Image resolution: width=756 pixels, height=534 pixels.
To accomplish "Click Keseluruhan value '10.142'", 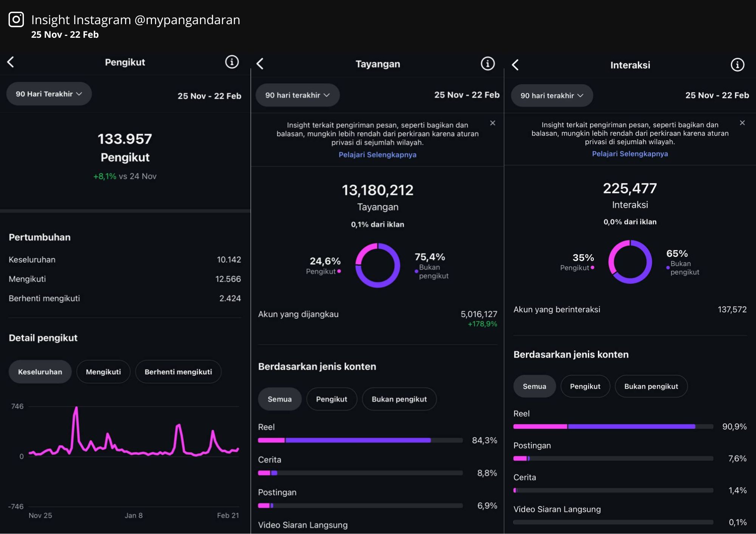I will tap(229, 260).
